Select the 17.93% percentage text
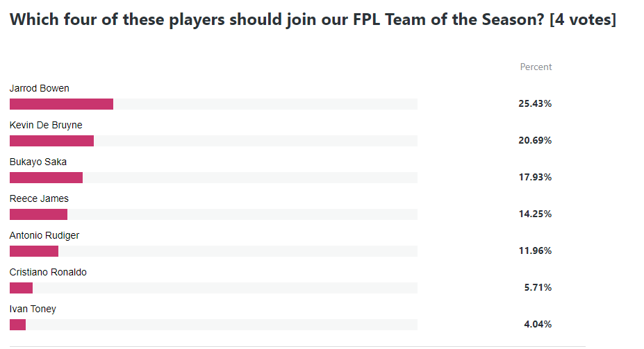 535,177
